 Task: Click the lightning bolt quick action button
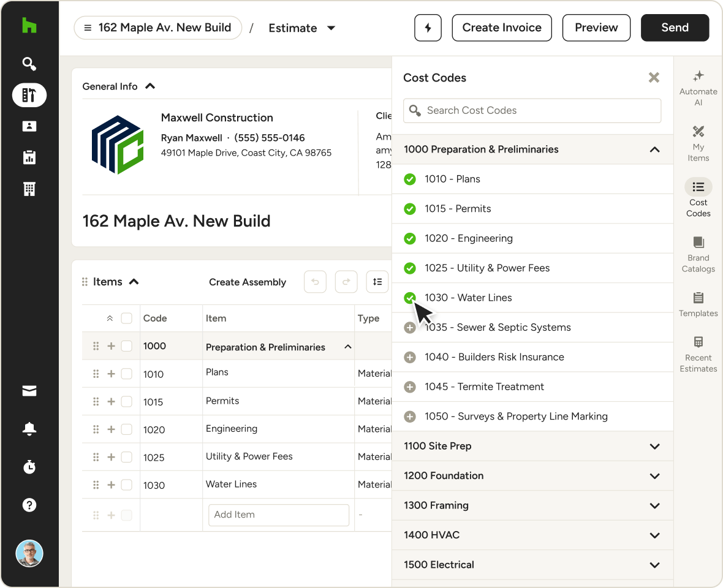[428, 28]
